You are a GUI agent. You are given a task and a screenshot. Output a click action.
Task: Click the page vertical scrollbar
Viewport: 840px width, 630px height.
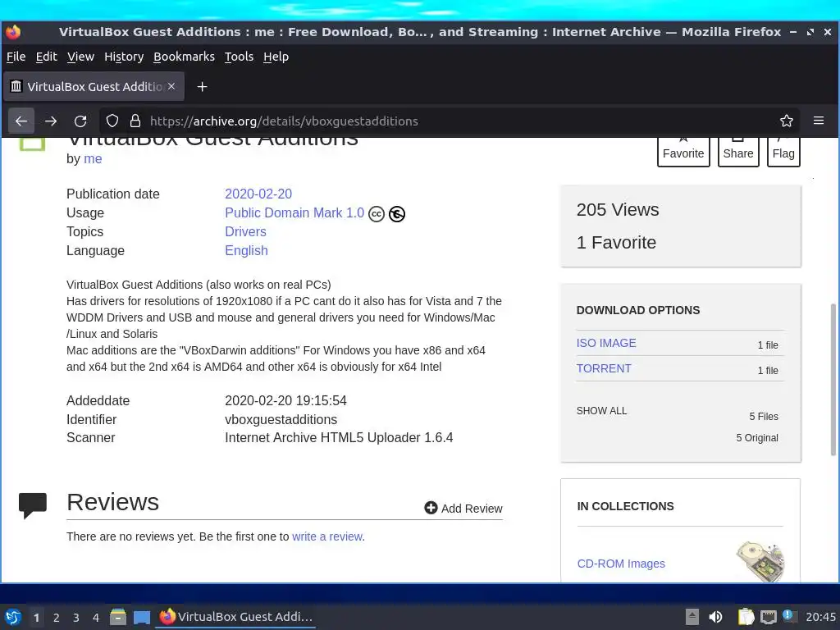[x=833, y=379]
